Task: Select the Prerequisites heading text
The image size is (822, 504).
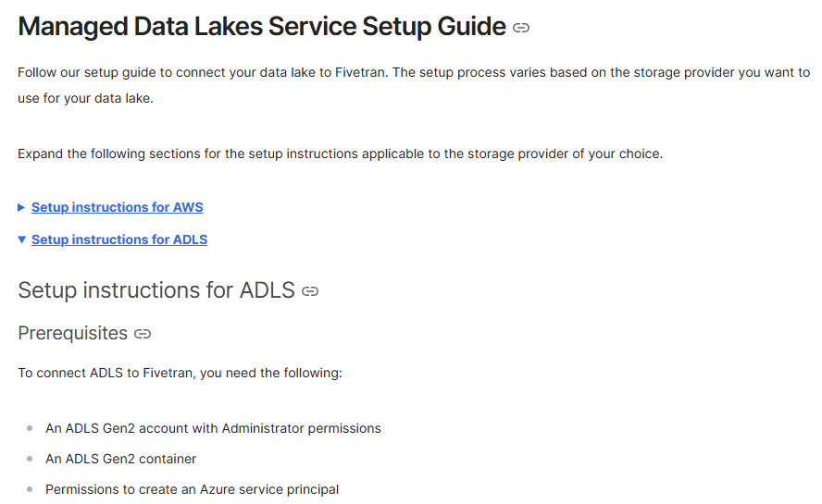Action: 72,333
